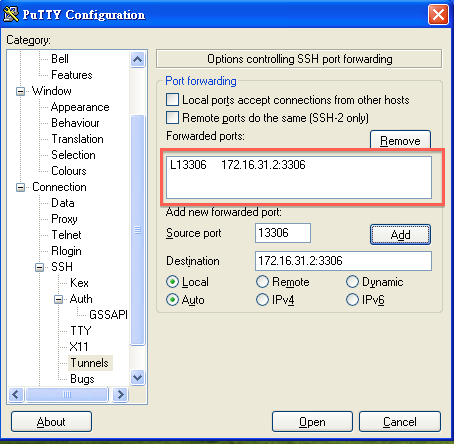Viewport: 454px width, 444px height.
Task: Add the new forwarded port
Action: (400, 235)
